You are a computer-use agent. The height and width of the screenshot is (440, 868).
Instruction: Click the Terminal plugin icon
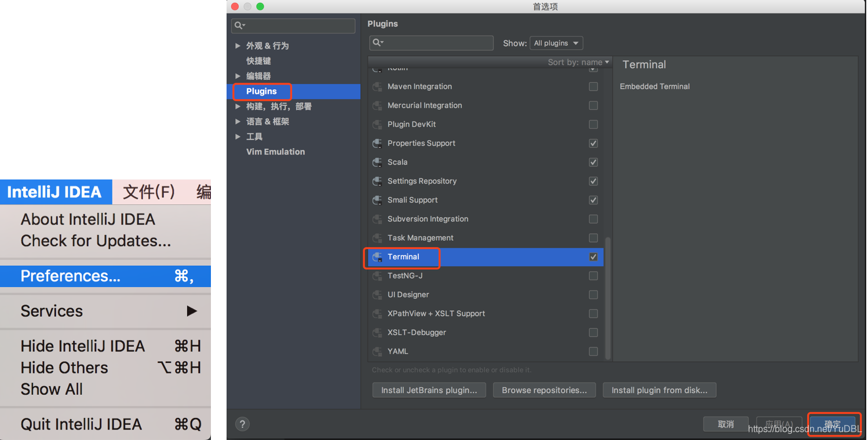pyautogui.click(x=377, y=256)
